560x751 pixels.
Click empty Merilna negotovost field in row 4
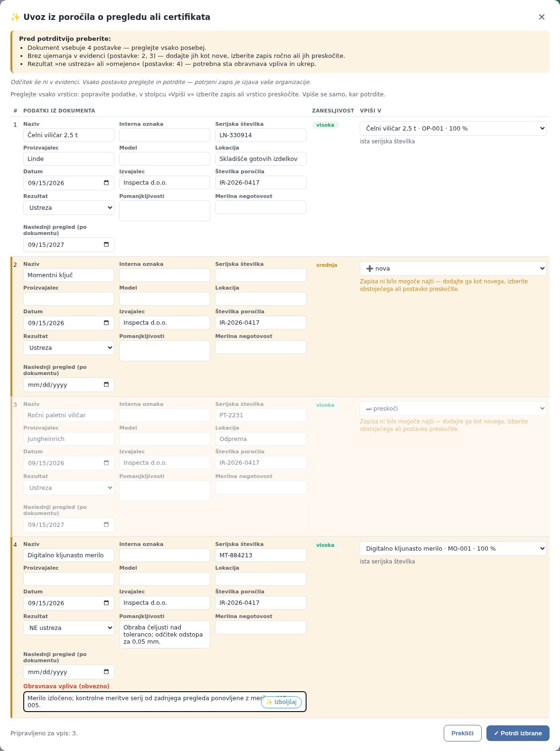[261, 627]
